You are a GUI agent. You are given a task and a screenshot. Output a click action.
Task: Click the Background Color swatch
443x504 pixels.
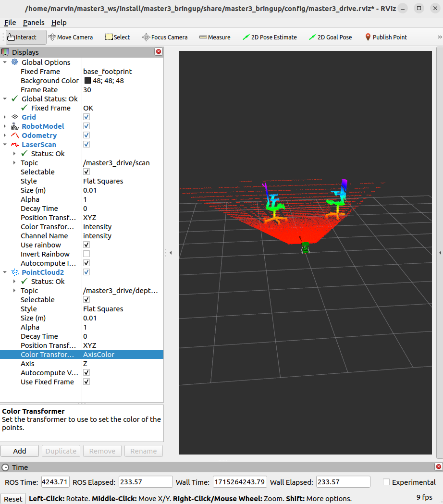pyautogui.click(x=87, y=81)
